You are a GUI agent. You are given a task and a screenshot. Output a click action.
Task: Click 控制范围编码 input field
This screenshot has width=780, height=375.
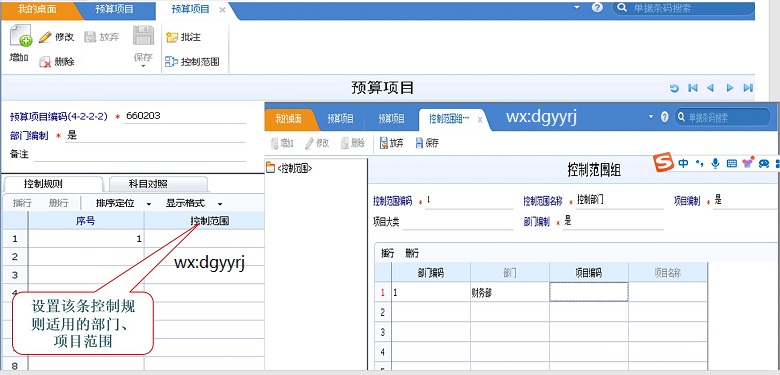click(x=469, y=201)
